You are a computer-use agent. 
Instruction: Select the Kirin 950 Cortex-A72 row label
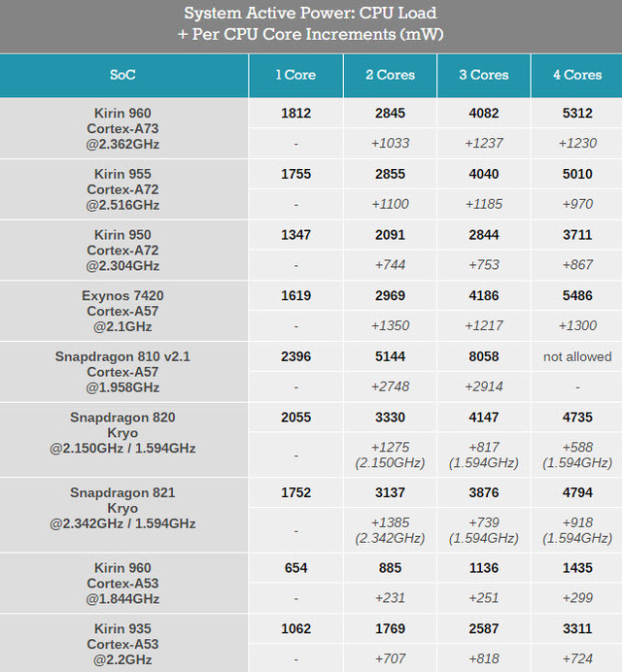click(x=123, y=251)
